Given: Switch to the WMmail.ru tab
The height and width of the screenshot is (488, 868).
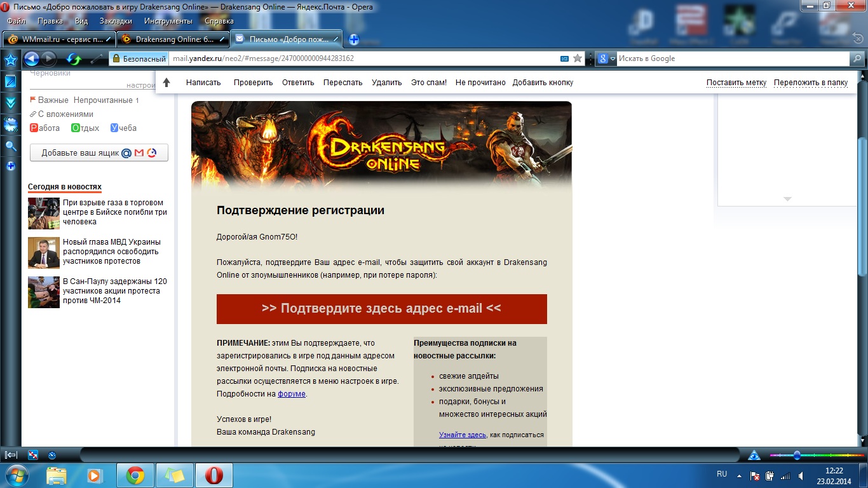Looking at the screenshot, I should [59, 39].
